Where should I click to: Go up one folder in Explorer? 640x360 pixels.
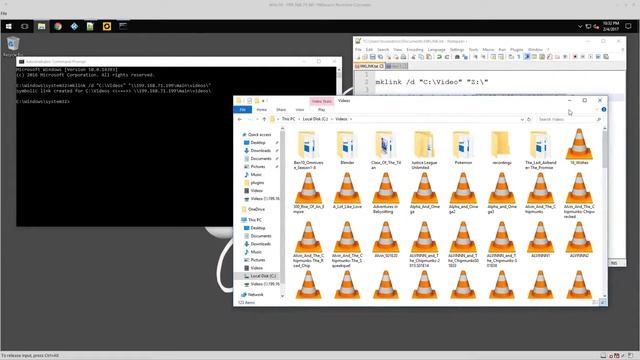[264, 119]
